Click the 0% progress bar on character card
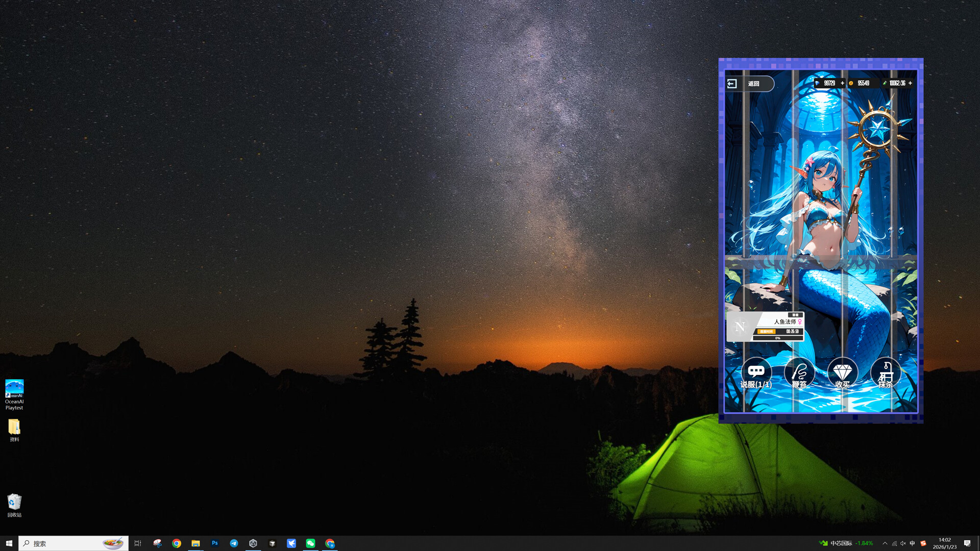The width and height of the screenshot is (980, 551). 777,338
